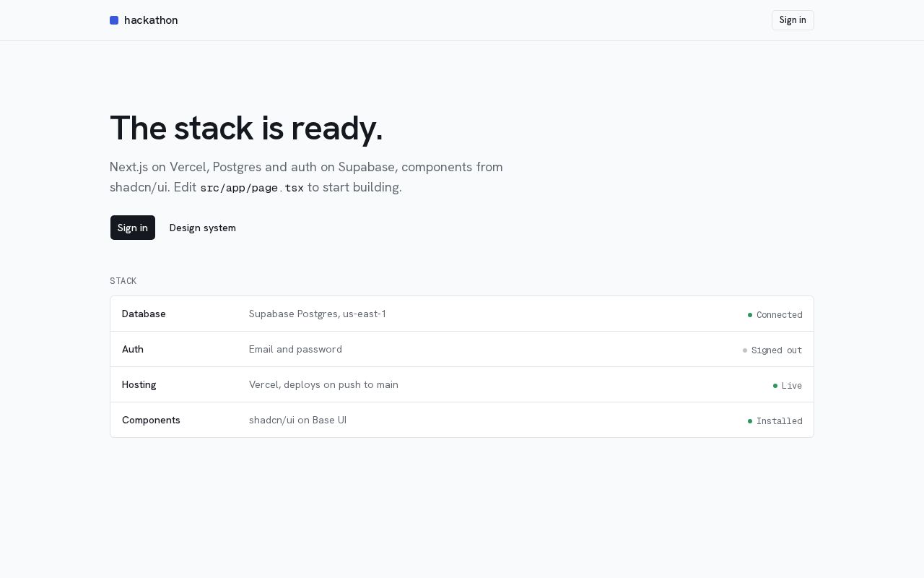Click the Sign in button in header
Image resolution: width=924 pixels, height=578 pixels.
click(793, 20)
